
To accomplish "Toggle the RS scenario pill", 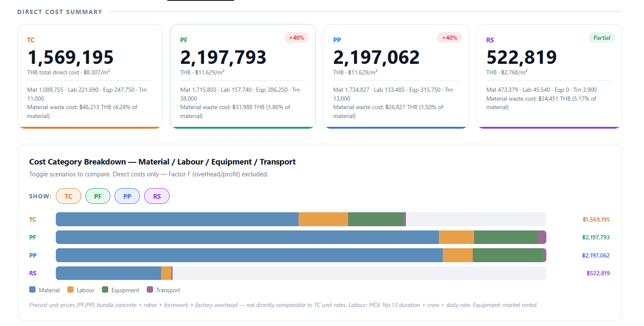I will point(157,196).
